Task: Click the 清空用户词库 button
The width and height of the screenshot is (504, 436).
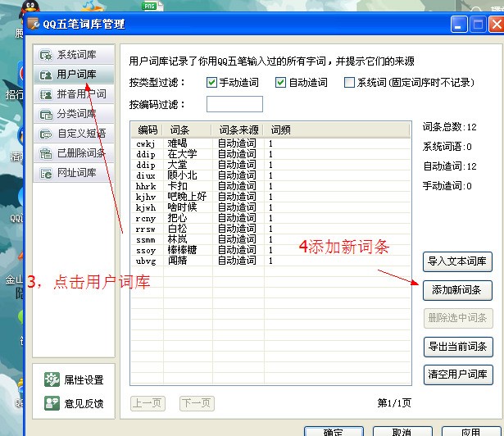Action: tap(458, 375)
